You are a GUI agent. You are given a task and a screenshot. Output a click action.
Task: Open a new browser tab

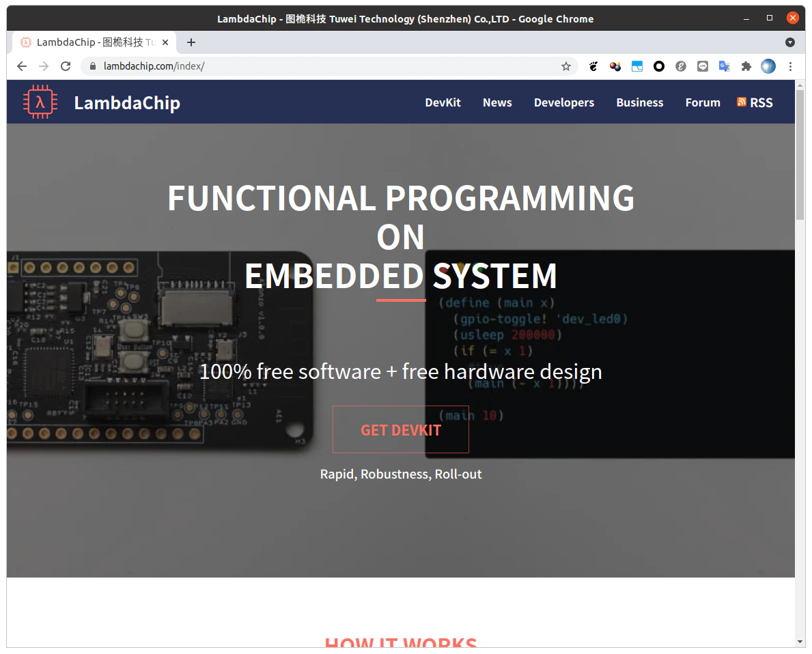coord(191,42)
